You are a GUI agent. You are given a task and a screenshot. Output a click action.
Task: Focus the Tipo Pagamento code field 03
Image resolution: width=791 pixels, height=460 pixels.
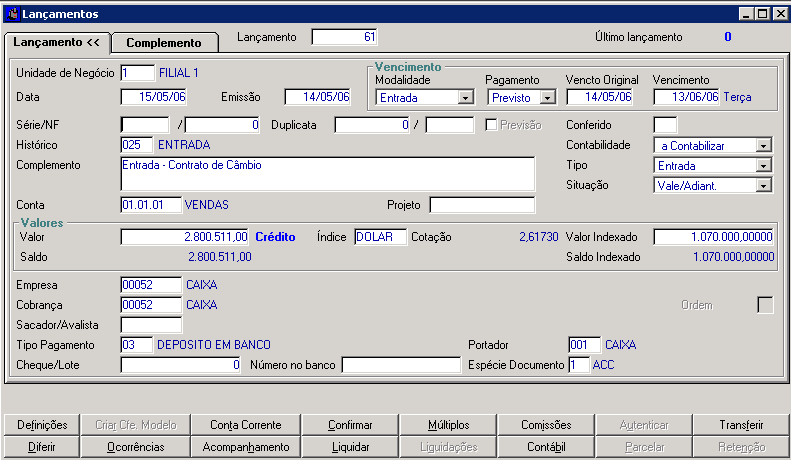coord(137,344)
